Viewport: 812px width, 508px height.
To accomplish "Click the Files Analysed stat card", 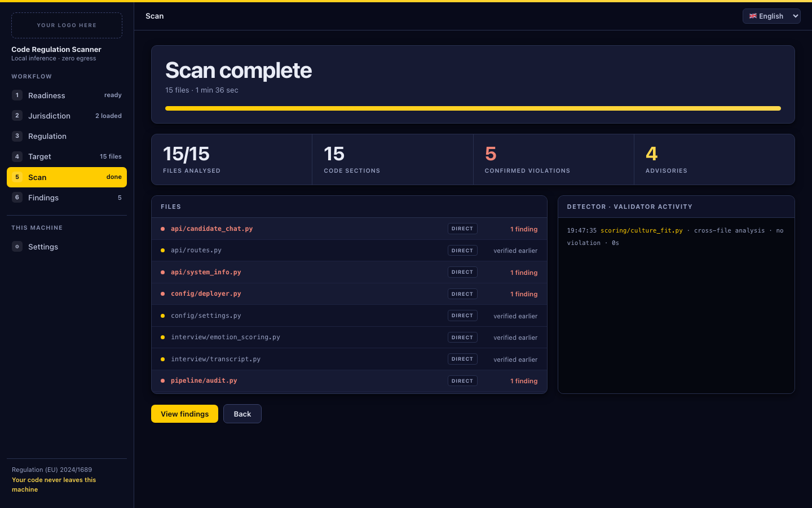I will pyautogui.click(x=232, y=159).
